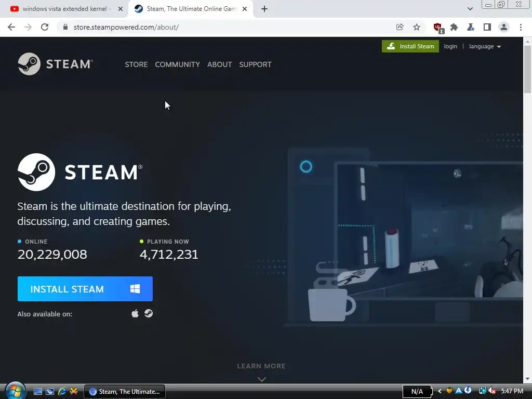Open the ABOUT menu item

(220, 64)
